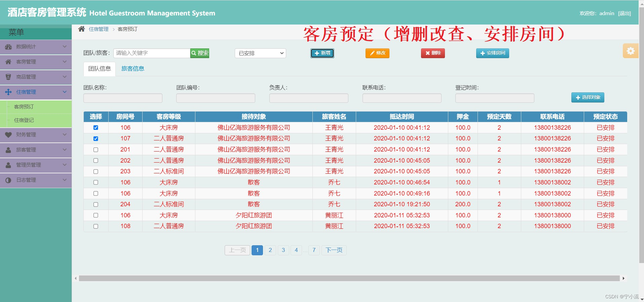Click the 200.0 deposit cell
644x302 pixels.
(463, 204)
